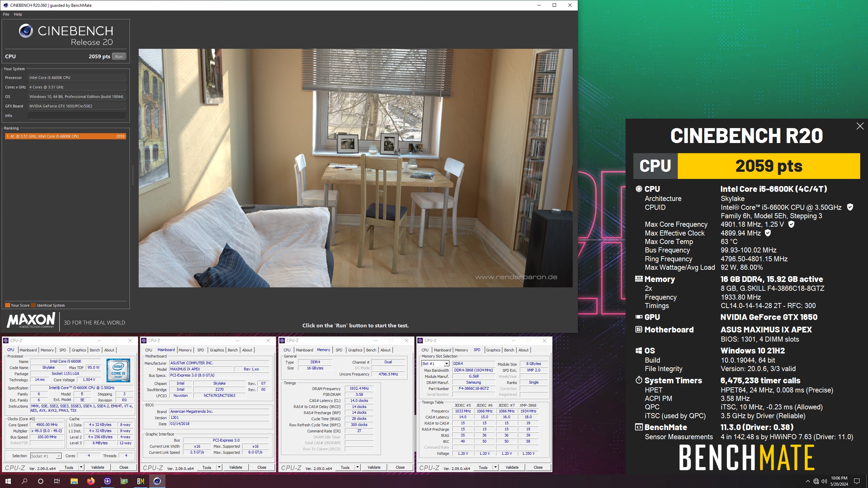This screenshot has width=868, height=488.
Task: Expand the Tools arrow in the CPU tab window
Action: pyautogui.click(x=81, y=467)
